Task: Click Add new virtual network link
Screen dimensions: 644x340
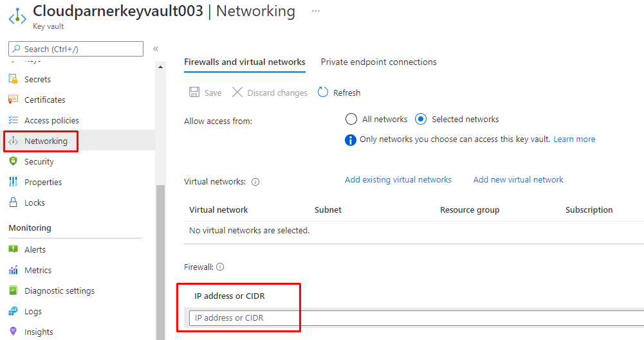Action: click(x=518, y=179)
